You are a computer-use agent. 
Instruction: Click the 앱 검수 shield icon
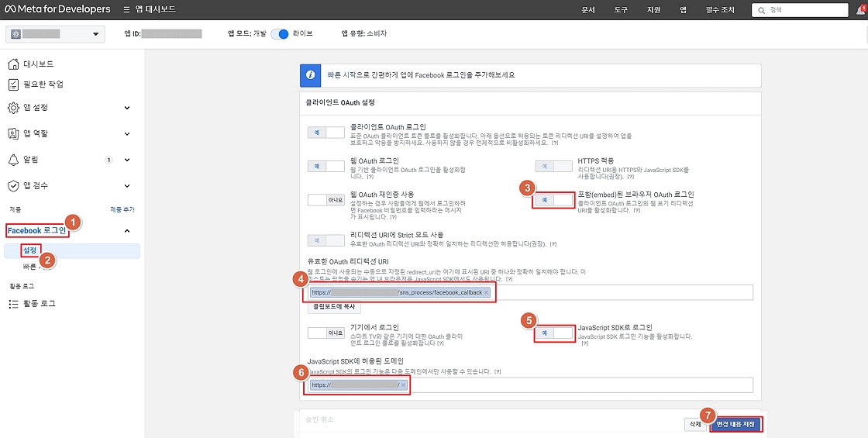tap(13, 185)
